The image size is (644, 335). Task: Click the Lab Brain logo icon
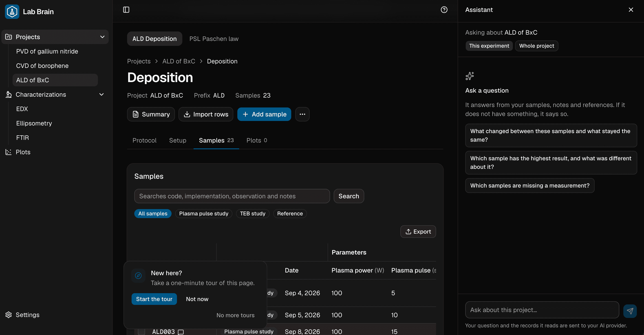click(12, 11)
